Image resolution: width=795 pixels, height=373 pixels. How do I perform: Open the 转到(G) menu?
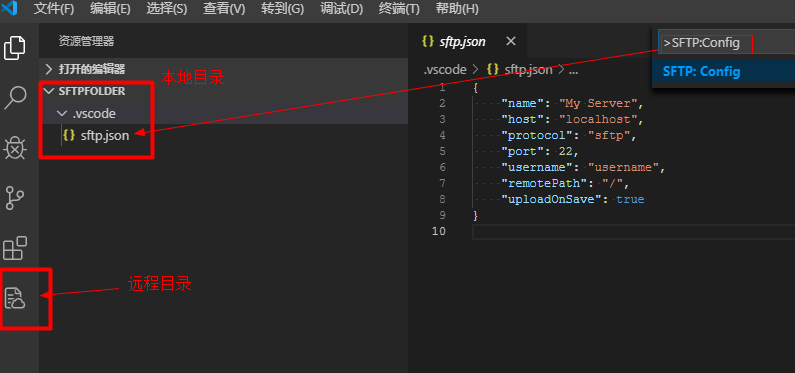(282, 9)
